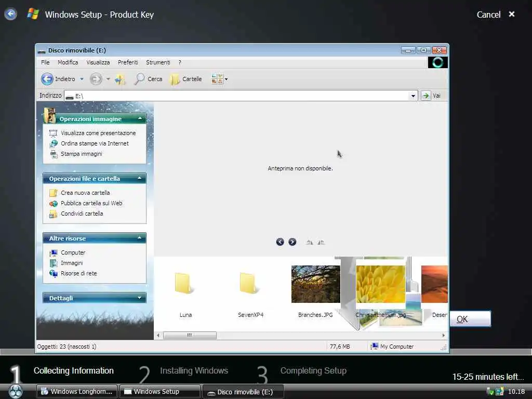Open the Cerca search tool
Viewport: 532px width, 399px height.
pyautogui.click(x=148, y=79)
